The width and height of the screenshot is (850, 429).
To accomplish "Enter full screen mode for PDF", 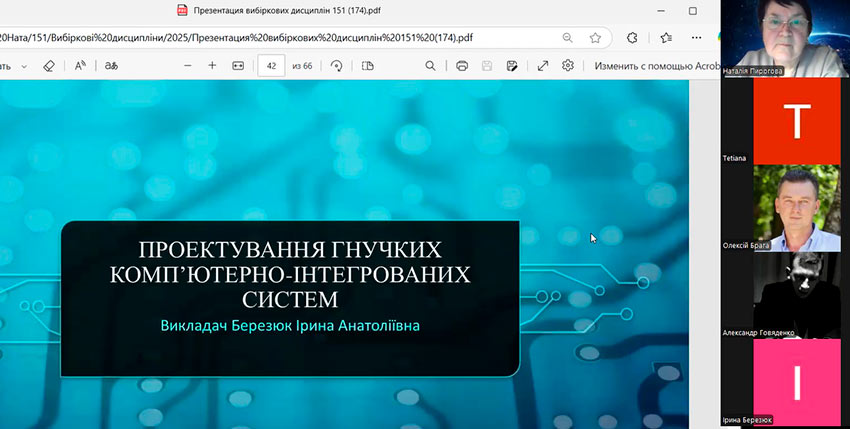I will point(543,65).
